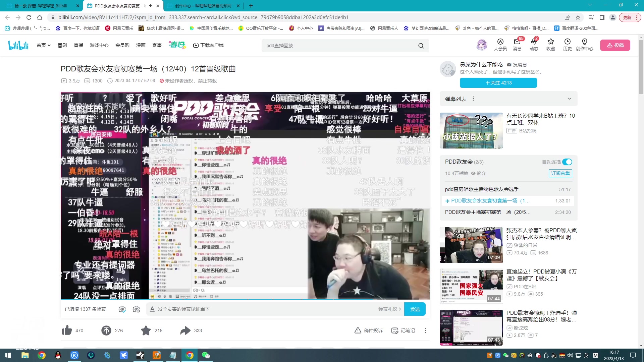644x362 pixels.
Task: Open 赛事 navigation item
Action: (157, 45)
